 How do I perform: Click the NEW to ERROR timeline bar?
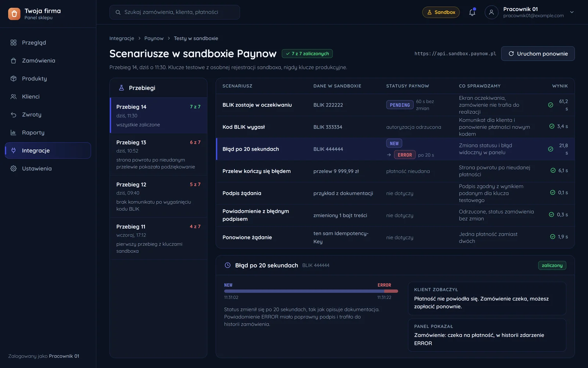[x=311, y=291]
